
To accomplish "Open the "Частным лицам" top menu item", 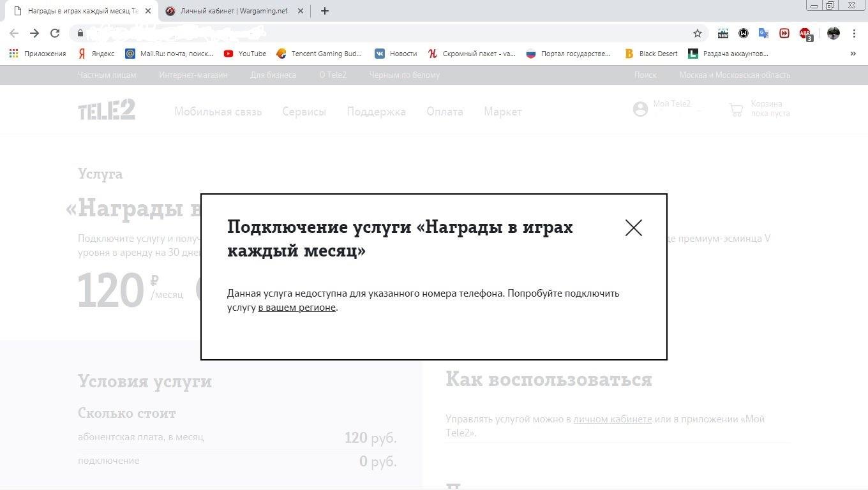I will (107, 75).
